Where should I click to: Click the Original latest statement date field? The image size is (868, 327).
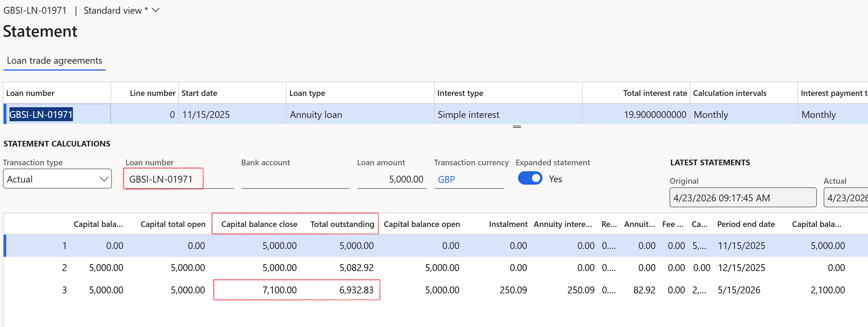point(742,197)
